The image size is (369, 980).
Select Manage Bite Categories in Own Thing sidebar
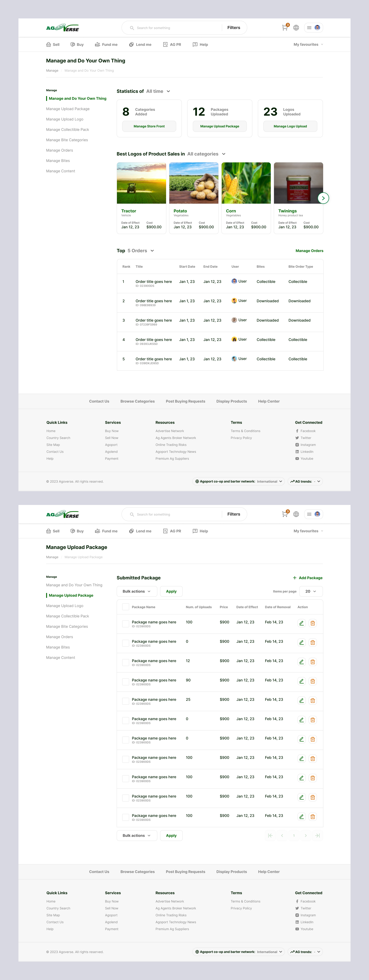coord(67,140)
